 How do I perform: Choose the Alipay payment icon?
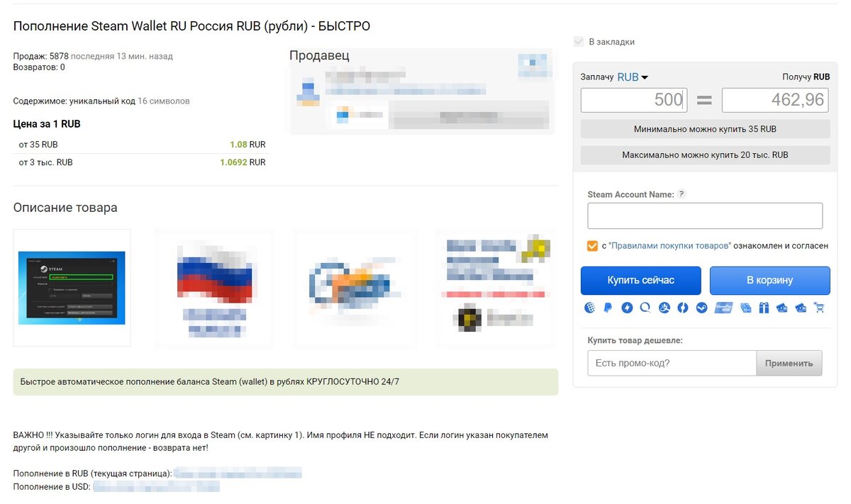point(664,308)
